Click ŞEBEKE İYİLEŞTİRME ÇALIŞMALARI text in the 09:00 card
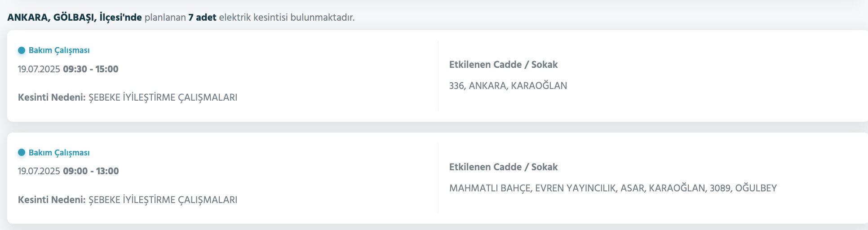 point(163,200)
